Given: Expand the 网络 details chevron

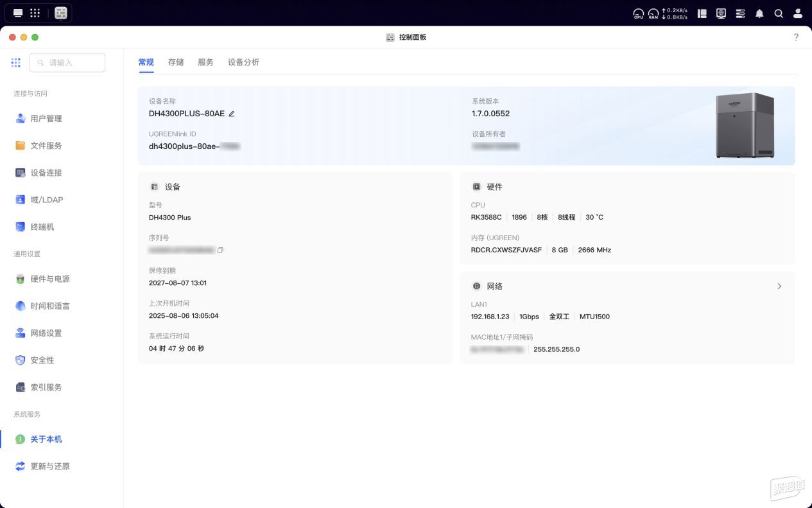Looking at the screenshot, I should pyautogui.click(x=779, y=286).
